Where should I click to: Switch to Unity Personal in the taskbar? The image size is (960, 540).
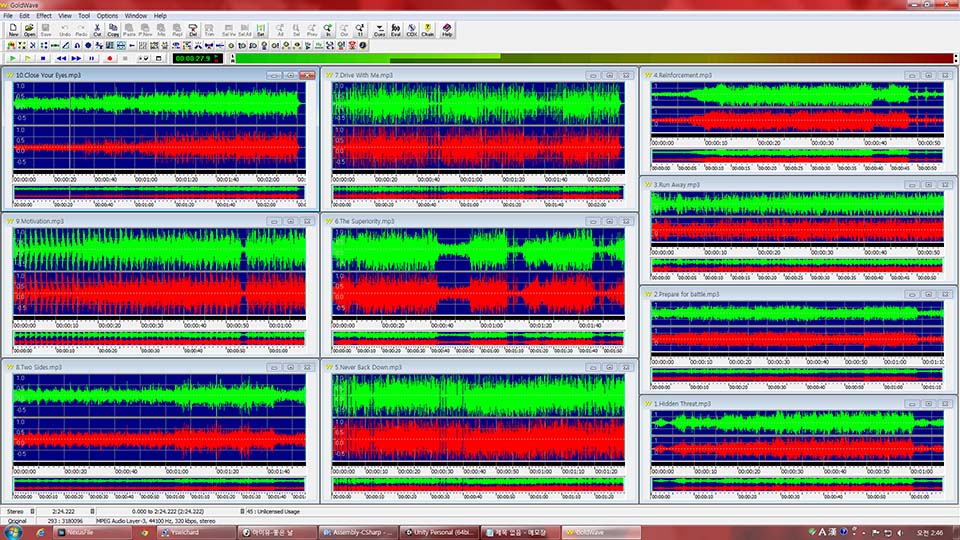438,533
